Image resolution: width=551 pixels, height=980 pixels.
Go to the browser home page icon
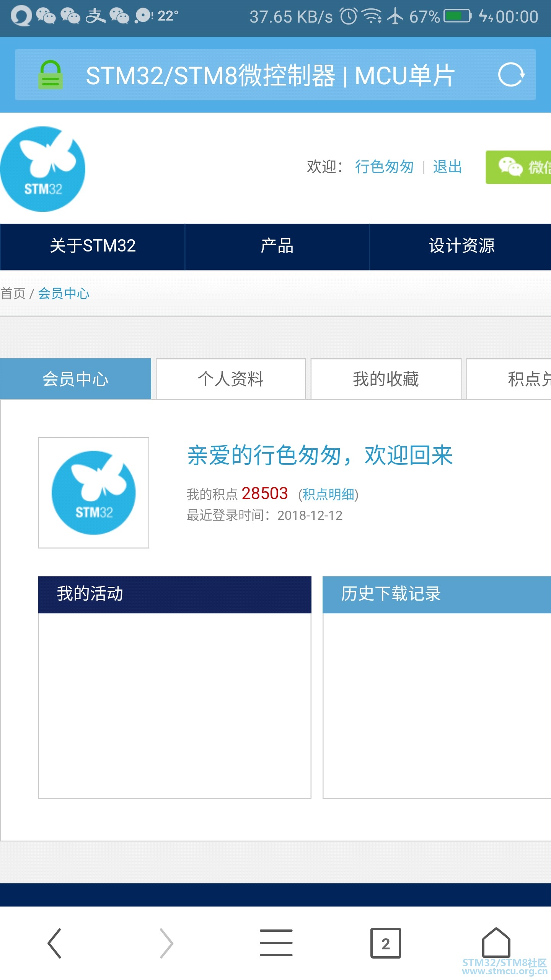496,942
